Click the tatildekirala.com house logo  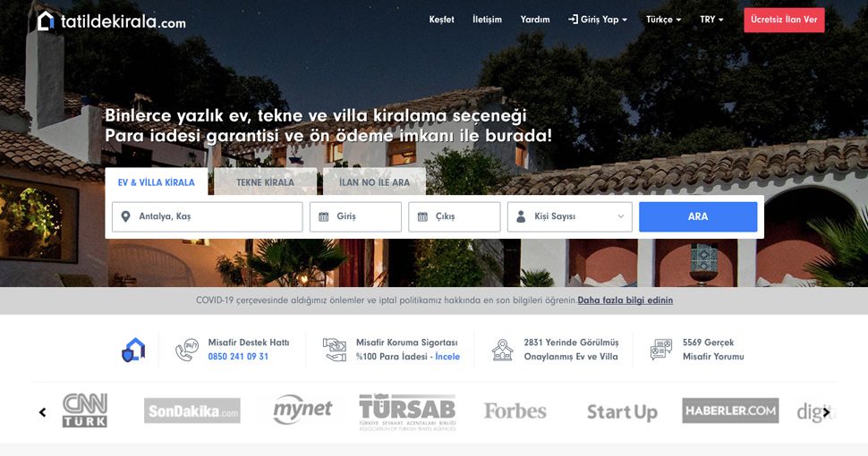(x=46, y=21)
